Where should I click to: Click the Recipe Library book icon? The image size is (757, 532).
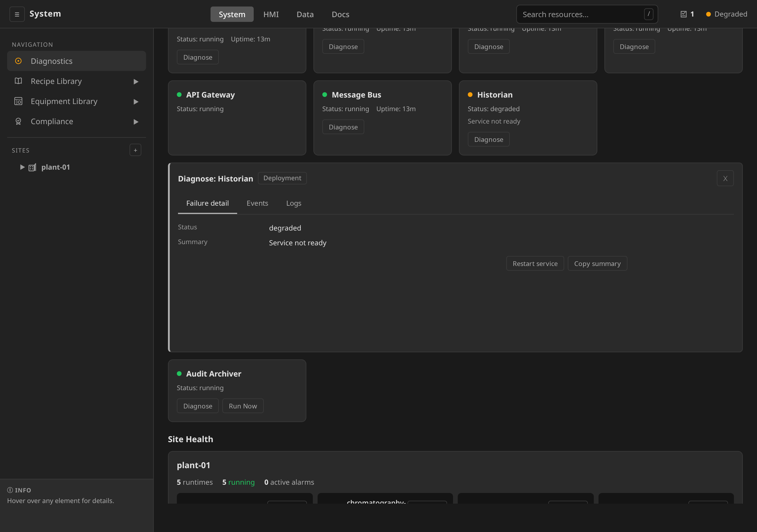[x=18, y=81]
